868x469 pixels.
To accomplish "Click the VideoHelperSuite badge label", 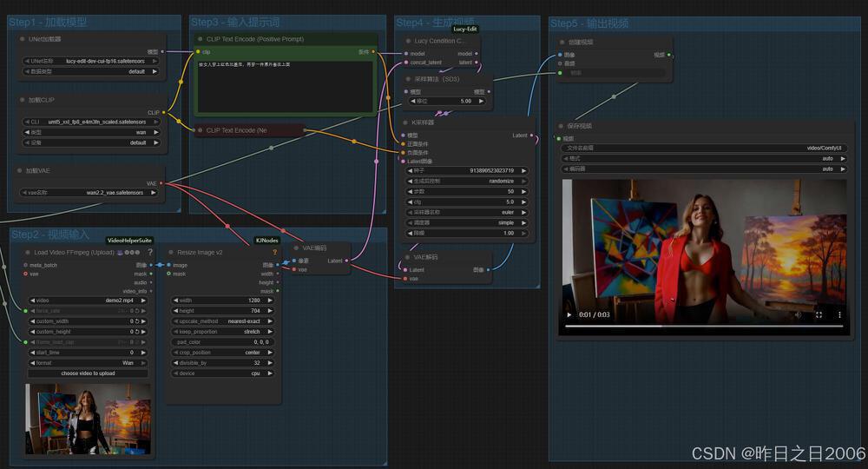I will (129, 240).
